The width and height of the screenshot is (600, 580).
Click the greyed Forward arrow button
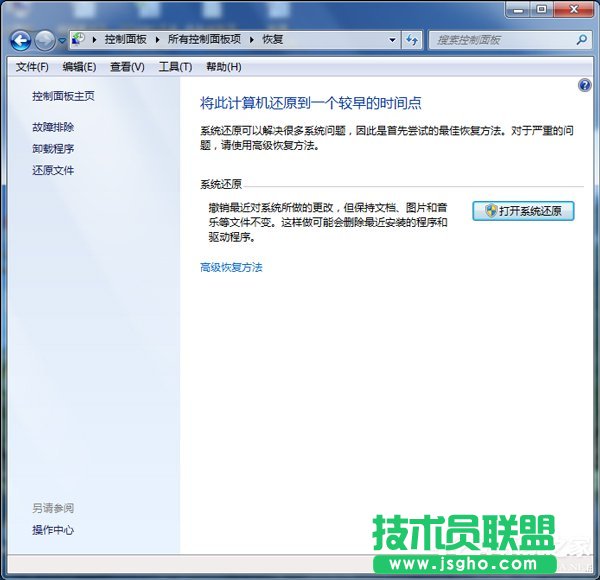(x=45, y=40)
